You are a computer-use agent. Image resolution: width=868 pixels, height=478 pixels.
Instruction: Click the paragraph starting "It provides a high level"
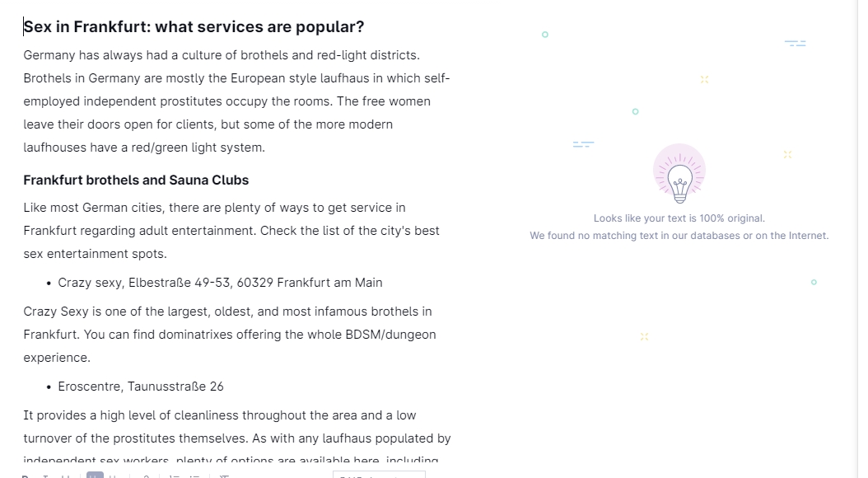click(236, 427)
